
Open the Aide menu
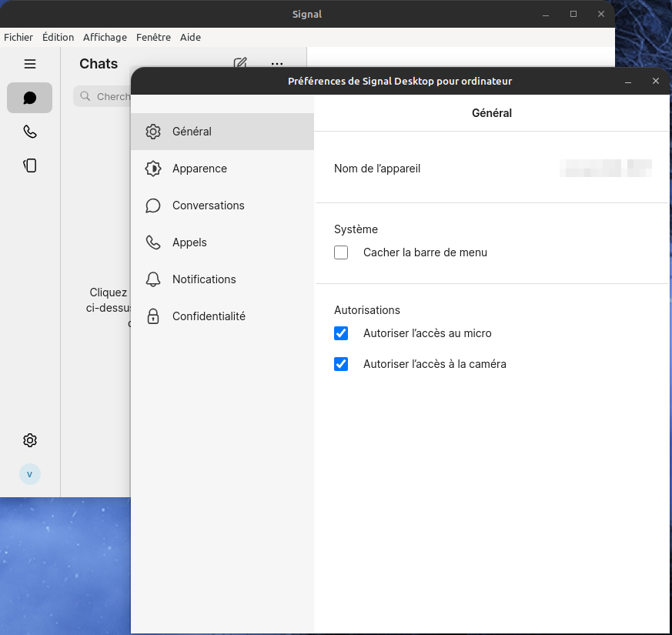[190, 37]
